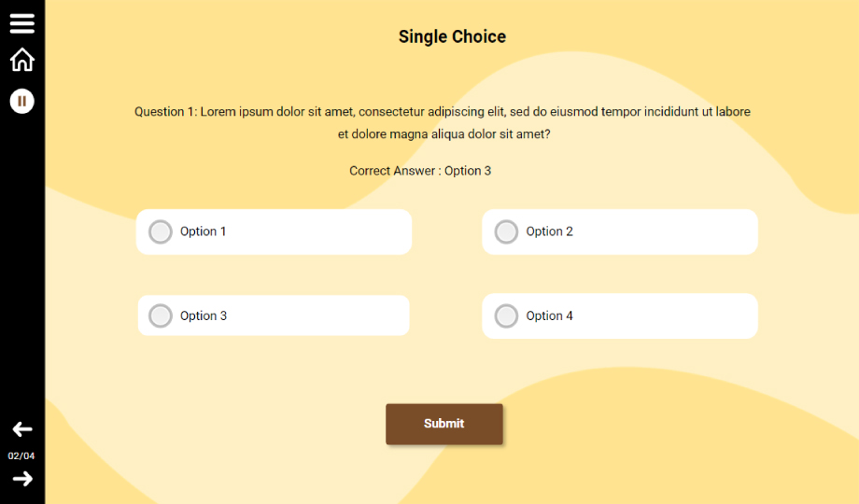Screen dimensions: 859x504
Task: Click the 'Option 2' text label
Action: coord(549,231)
